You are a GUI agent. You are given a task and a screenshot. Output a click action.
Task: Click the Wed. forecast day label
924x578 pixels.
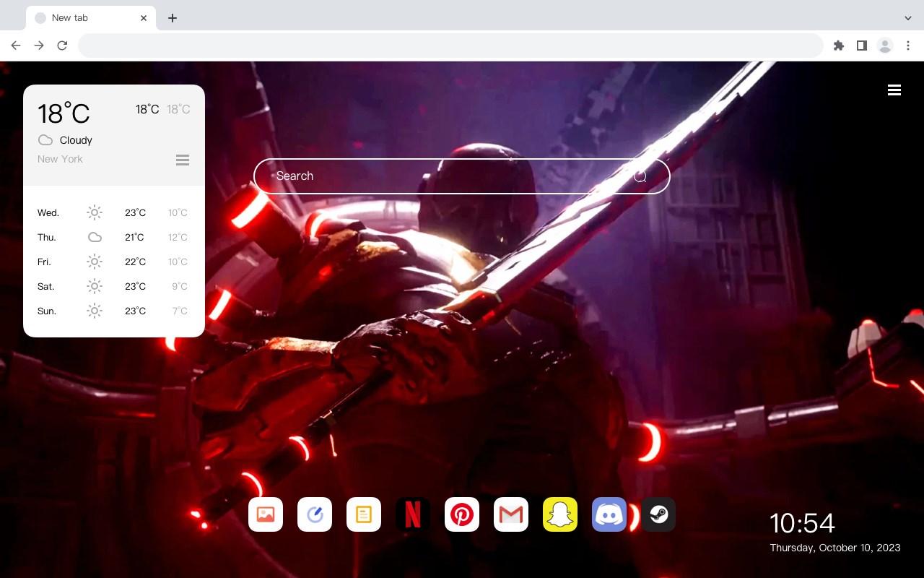click(x=48, y=213)
